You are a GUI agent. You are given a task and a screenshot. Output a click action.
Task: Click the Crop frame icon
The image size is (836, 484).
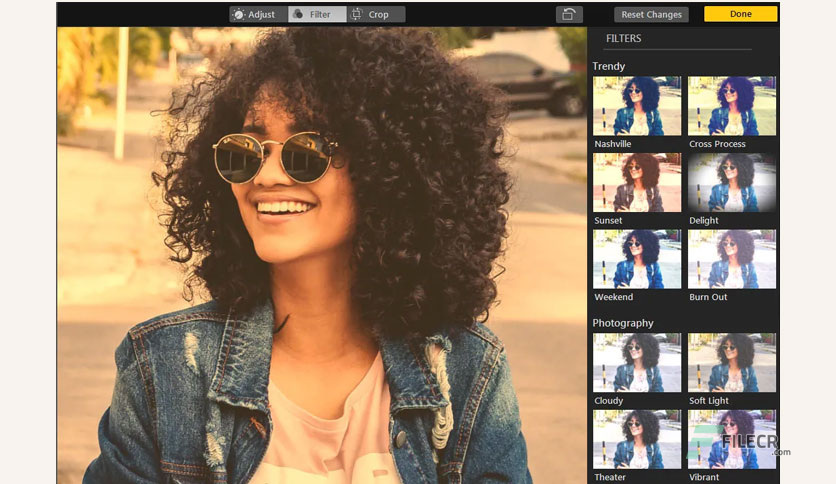click(356, 14)
